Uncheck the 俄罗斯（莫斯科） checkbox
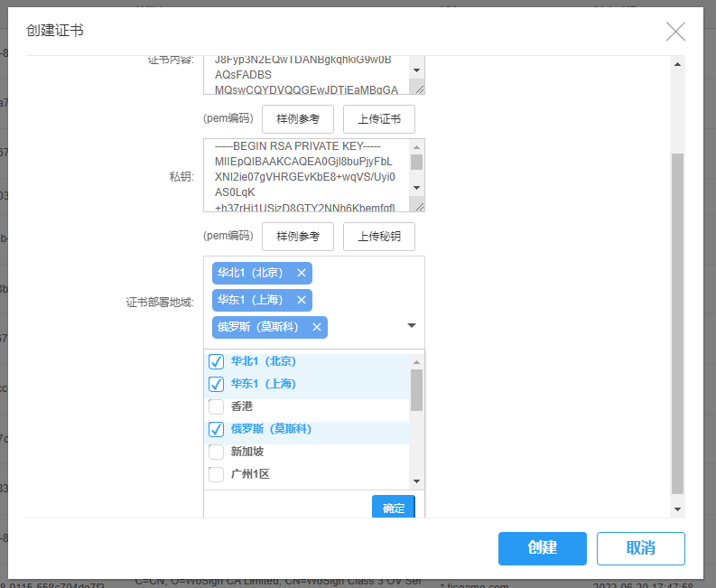 [x=217, y=429]
